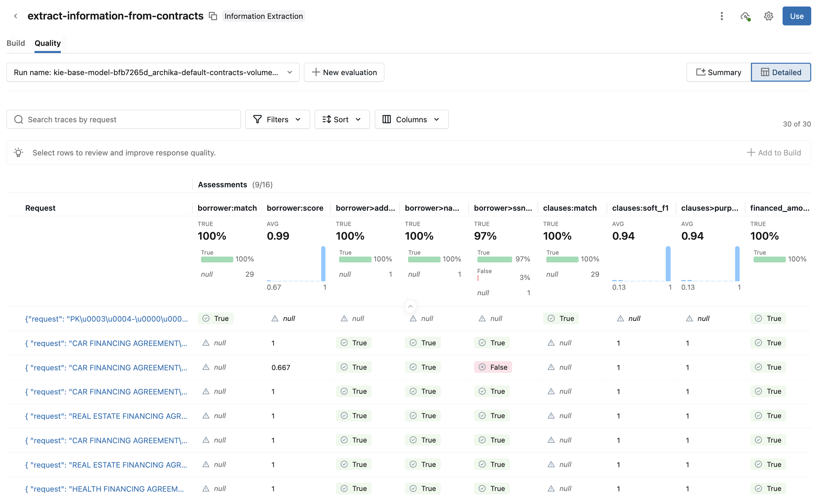This screenshot has height=504, width=820.
Task: Select the Quality tab
Action: 48,43
